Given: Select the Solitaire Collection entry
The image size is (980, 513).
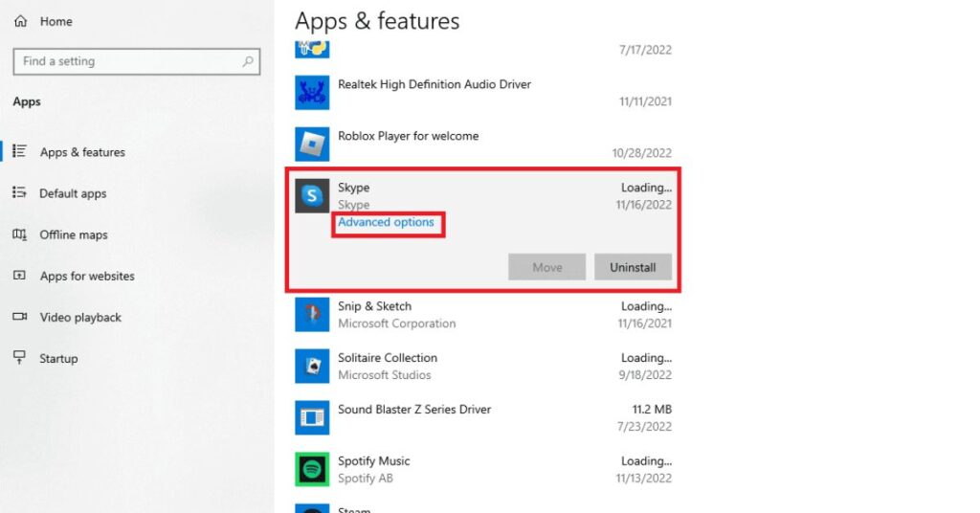Looking at the screenshot, I should tap(483, 366).
